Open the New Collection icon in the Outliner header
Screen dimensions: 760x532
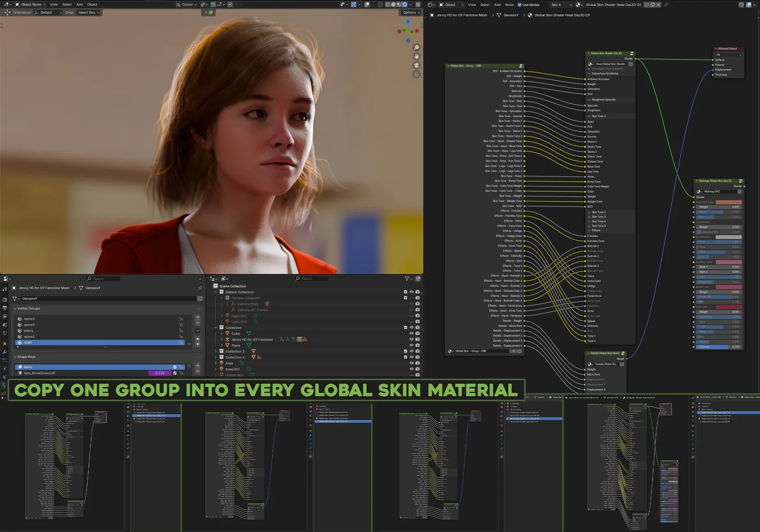pos(418,279)
